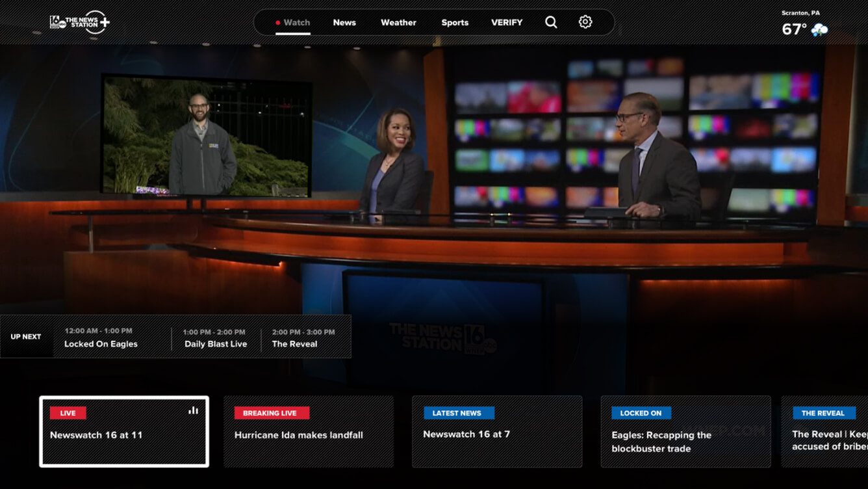Click Locked On Eagles in Up Next
Screen dimensions: 868x489
[x=101, y=338]
